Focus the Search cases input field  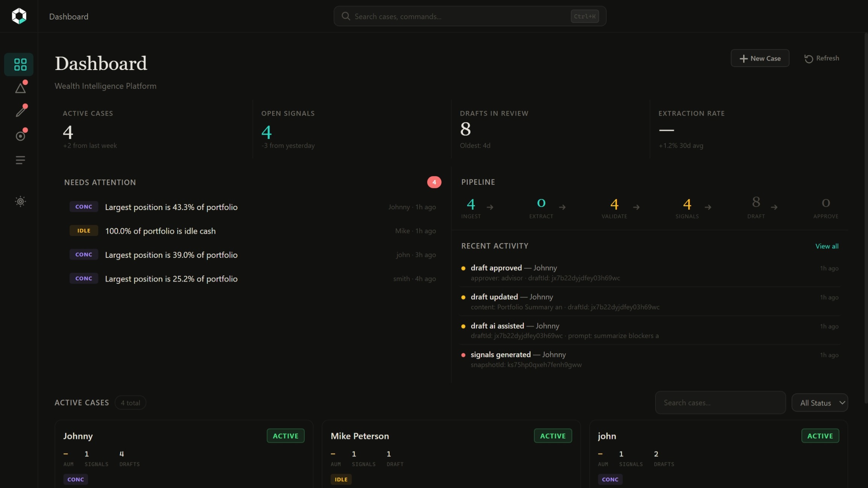click(720, 403)
